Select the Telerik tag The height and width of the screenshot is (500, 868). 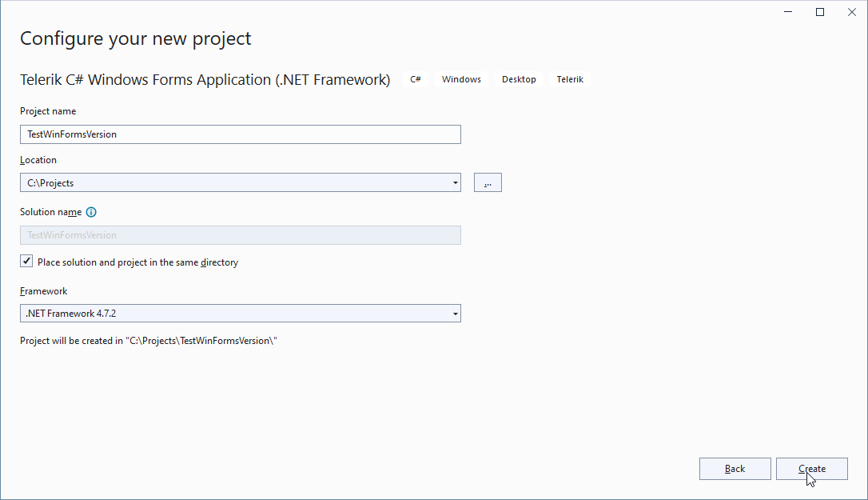click(570, 79)
